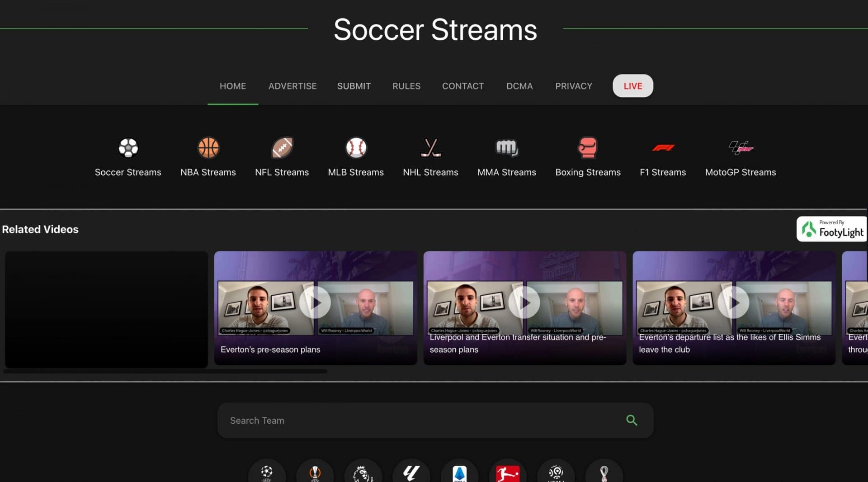
Task: Play Everton's departure list video
Action: point(734,302)
